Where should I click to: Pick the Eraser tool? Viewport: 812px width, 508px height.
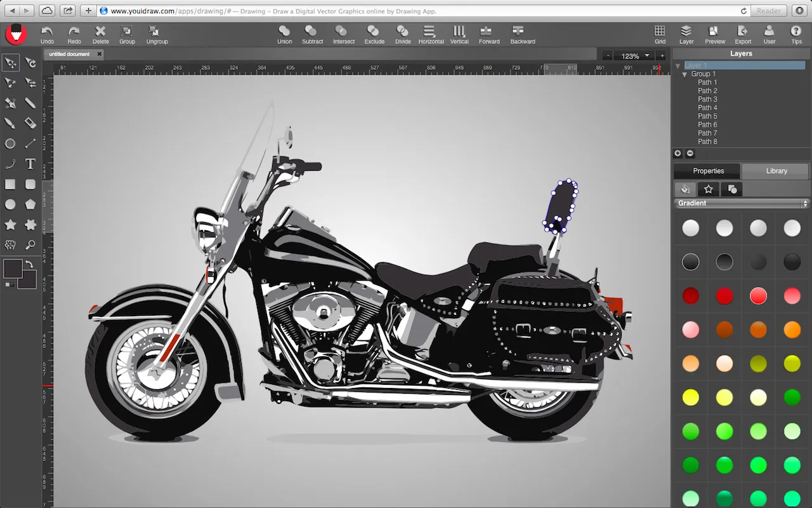coord(30,123)
